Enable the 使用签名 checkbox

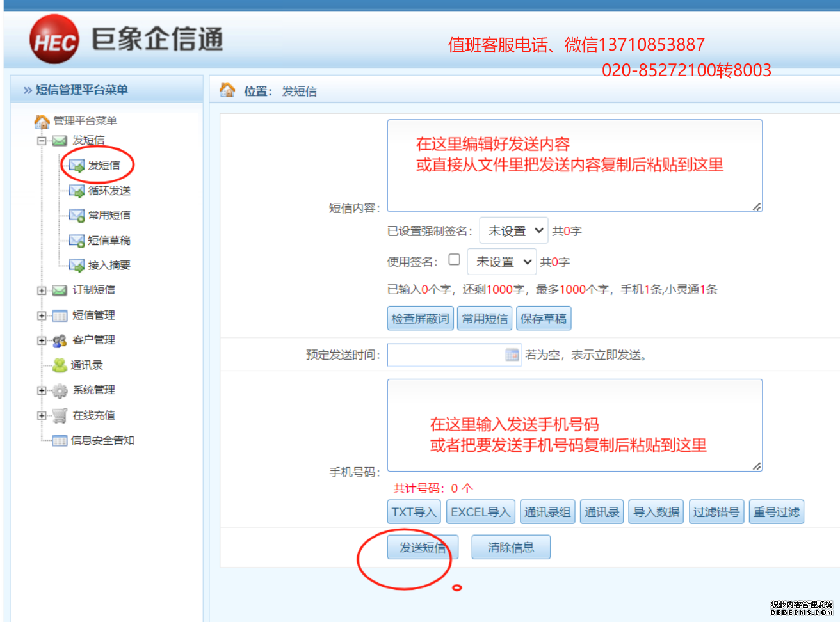pyautogui.click(x=455, y=260)
